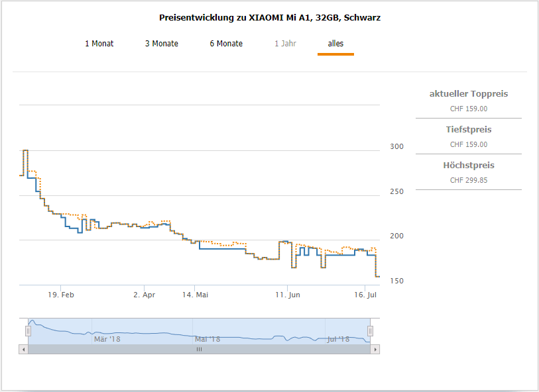The image size is (539, 392).
Task: Click the Jul '18 navigator label
Action: coord(339,339)
